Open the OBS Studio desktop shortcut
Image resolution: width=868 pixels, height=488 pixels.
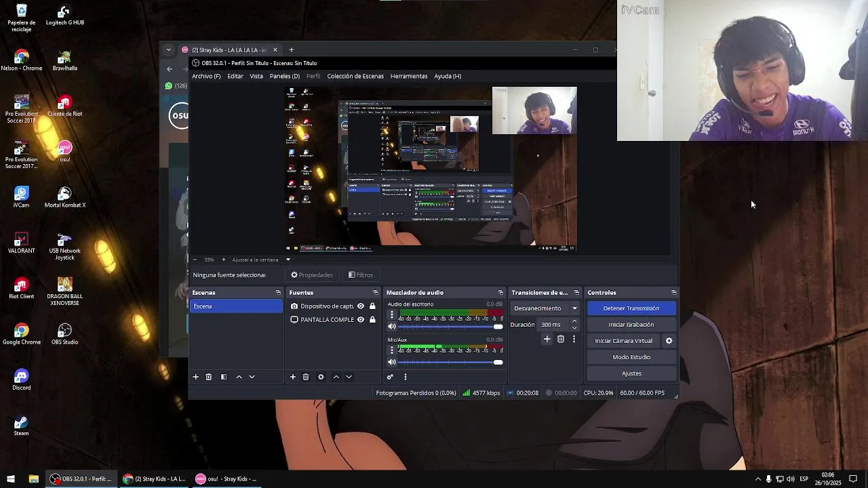pos(65,333)
